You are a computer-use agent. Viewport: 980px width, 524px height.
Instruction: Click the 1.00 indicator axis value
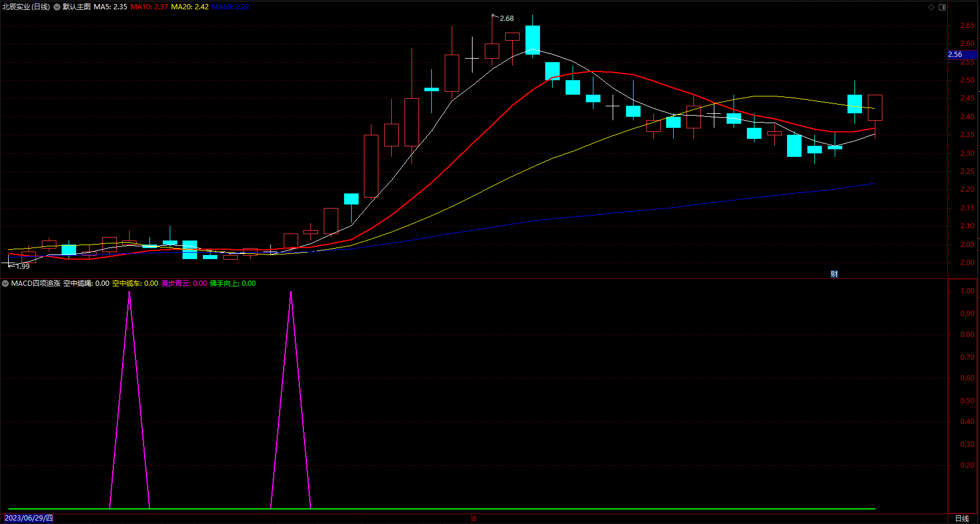(967, 291)
